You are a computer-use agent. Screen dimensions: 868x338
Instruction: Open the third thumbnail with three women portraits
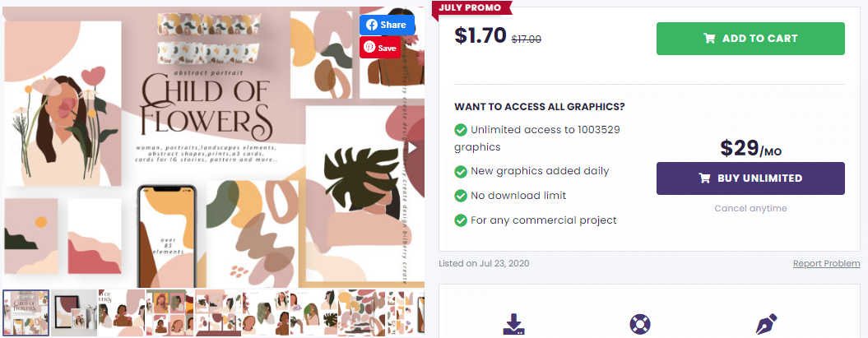122,313
